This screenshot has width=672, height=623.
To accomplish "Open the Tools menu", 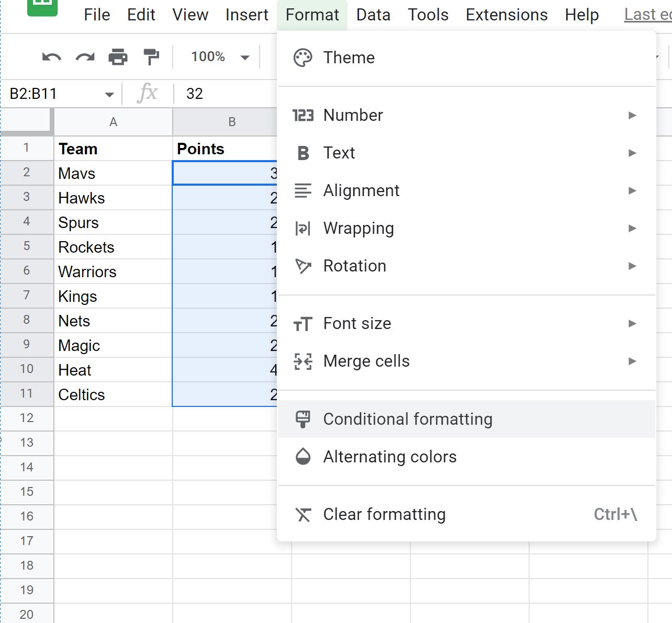I will tap(428, 15).
